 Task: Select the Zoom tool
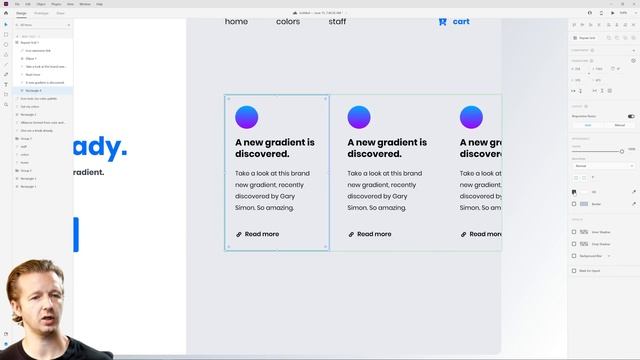tap(6, 104)
